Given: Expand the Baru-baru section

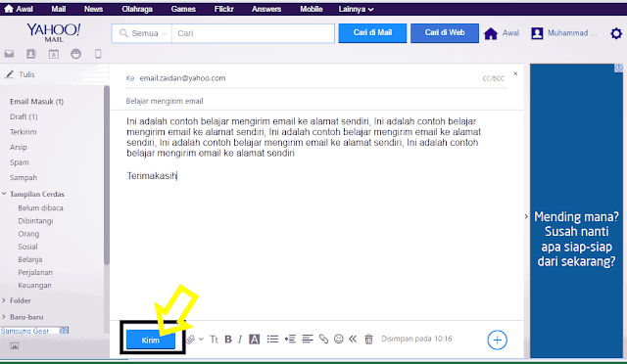Looking at the screenshot, I should [x=4, y=316].
